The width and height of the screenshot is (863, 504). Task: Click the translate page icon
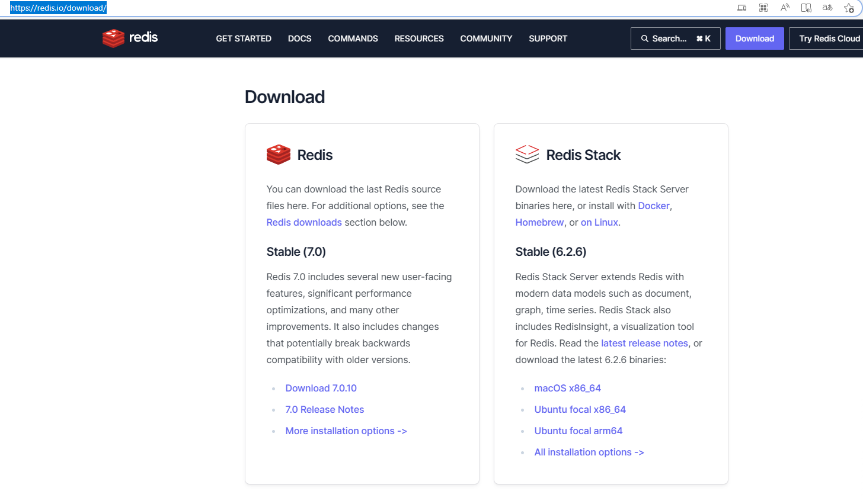coord(827,8)
